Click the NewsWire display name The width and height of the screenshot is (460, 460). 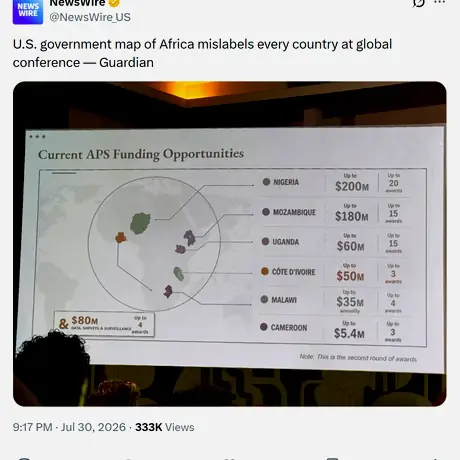point(77,3)
